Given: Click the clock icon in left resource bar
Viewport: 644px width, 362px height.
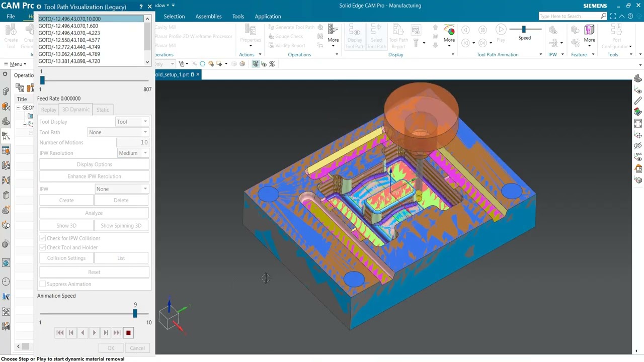Looking at the screenshot, I should tap(6, 282).
